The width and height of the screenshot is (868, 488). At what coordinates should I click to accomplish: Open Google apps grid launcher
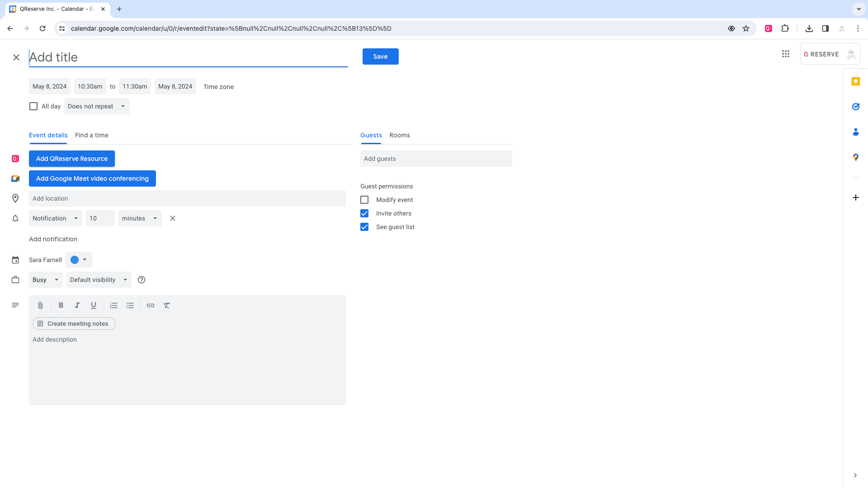786,54
